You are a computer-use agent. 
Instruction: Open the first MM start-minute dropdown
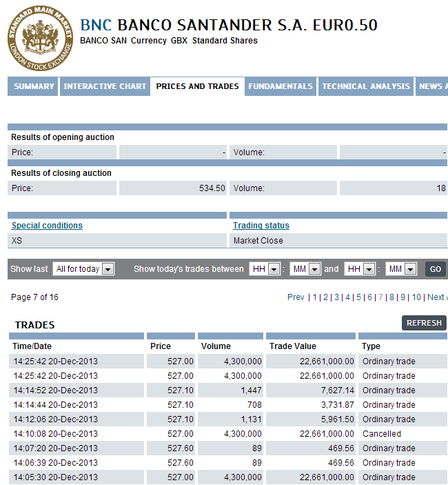pos(305,269)
